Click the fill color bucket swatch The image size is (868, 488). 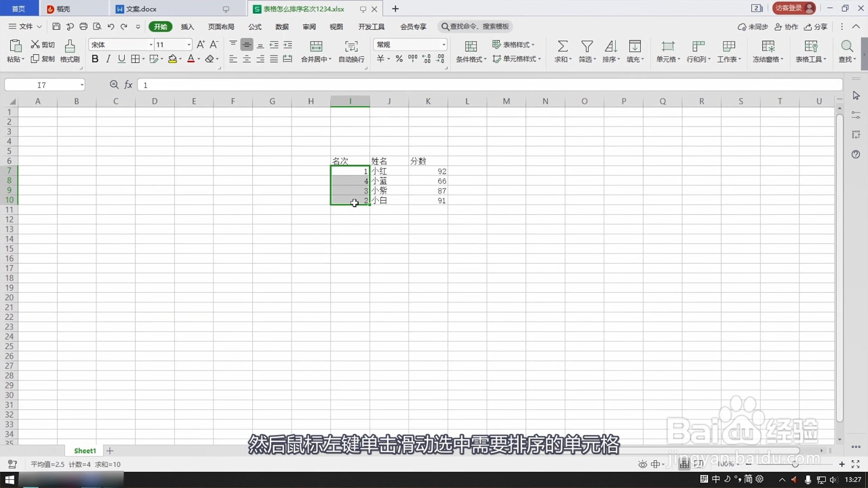click(173, 59)
